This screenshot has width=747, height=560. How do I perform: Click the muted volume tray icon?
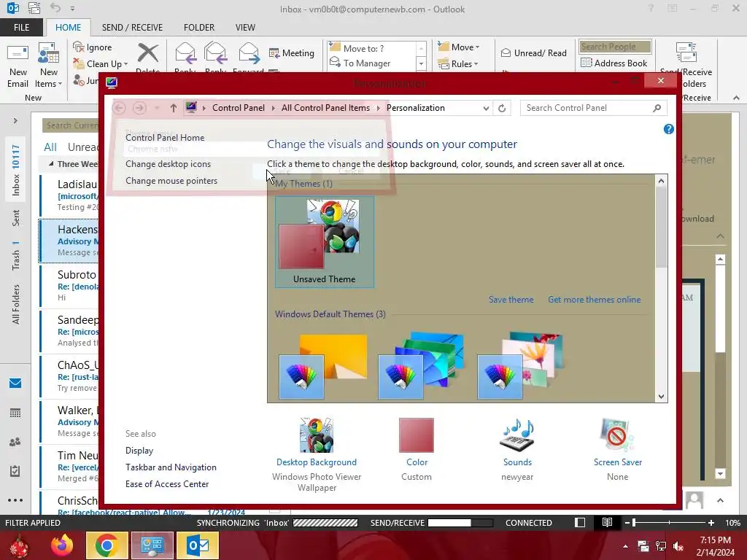(x=678, y=546)
